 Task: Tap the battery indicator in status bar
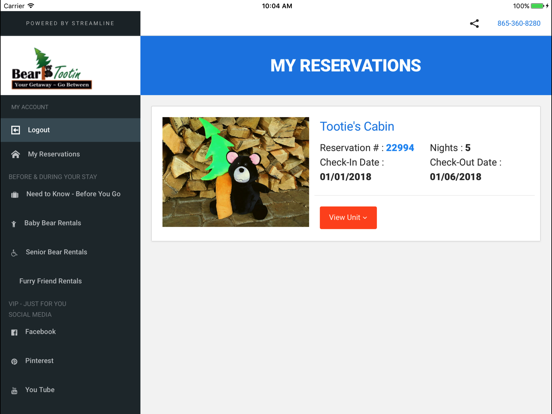[x=538, y=6]
